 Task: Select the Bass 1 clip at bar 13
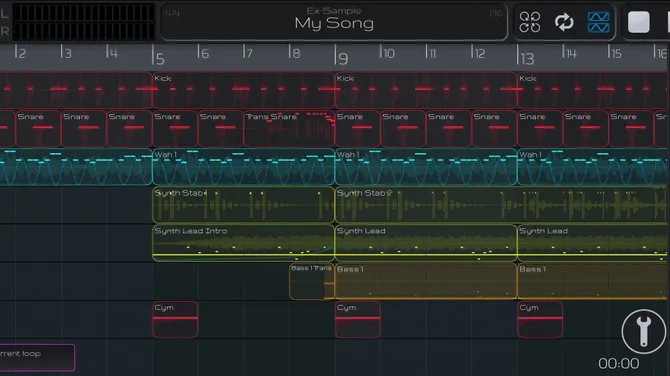coord(593,281)
